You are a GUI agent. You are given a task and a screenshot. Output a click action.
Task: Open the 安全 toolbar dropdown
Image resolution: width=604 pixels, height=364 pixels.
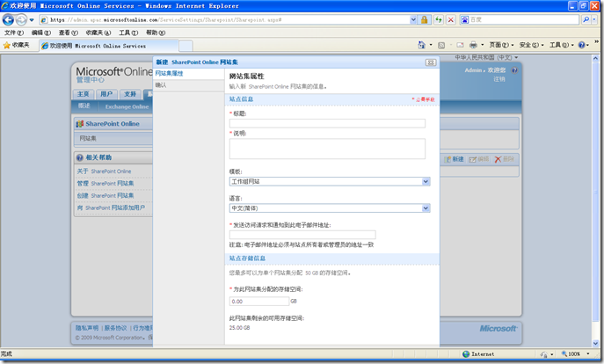[531, 45]
